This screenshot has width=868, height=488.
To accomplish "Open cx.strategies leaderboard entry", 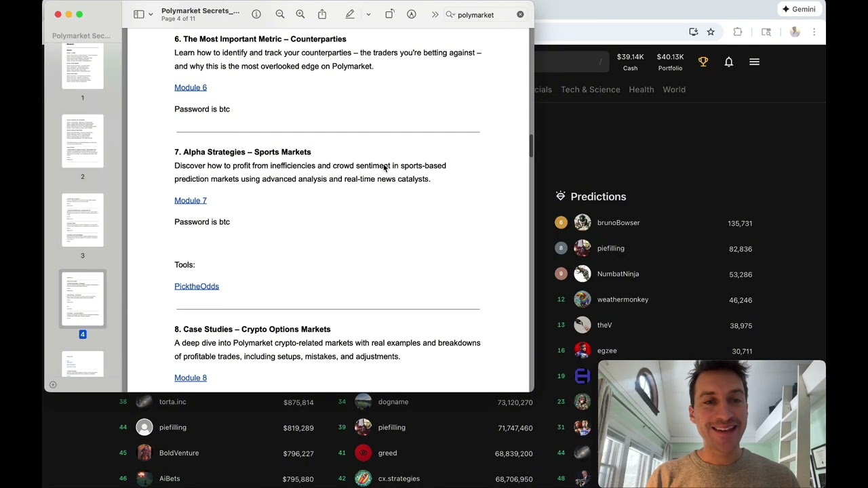I will (x=436, y=479).
